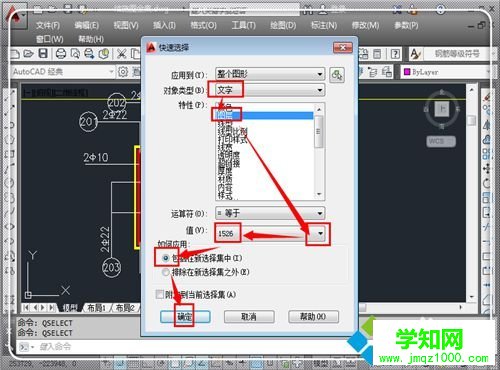Select 图层 in the properties list

pos(265,115)
